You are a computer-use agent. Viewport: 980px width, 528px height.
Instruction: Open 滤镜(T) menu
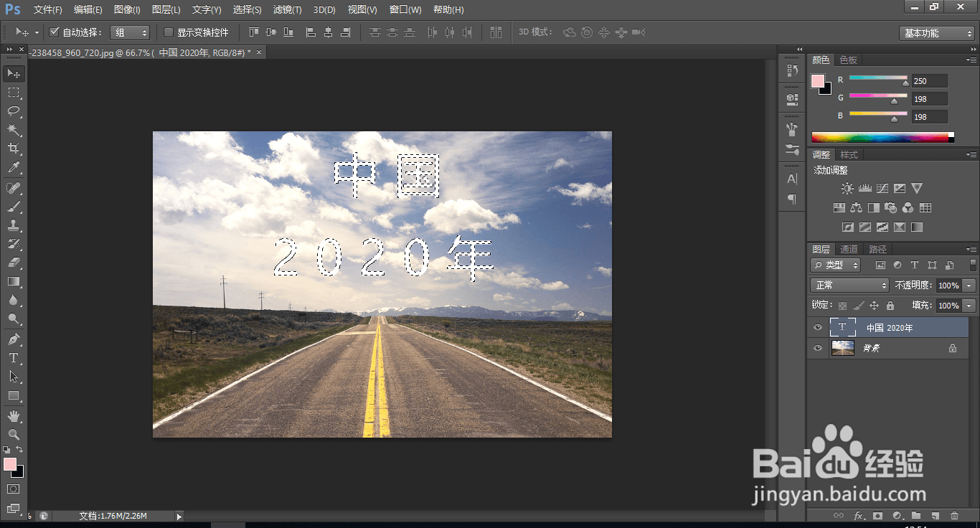pos(287,10)
